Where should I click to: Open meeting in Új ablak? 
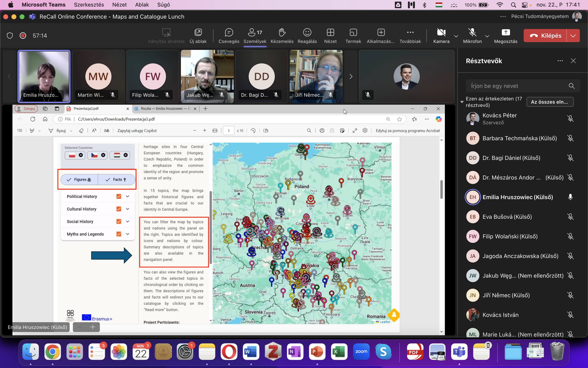pyautogui.click(x=198, y=36)
